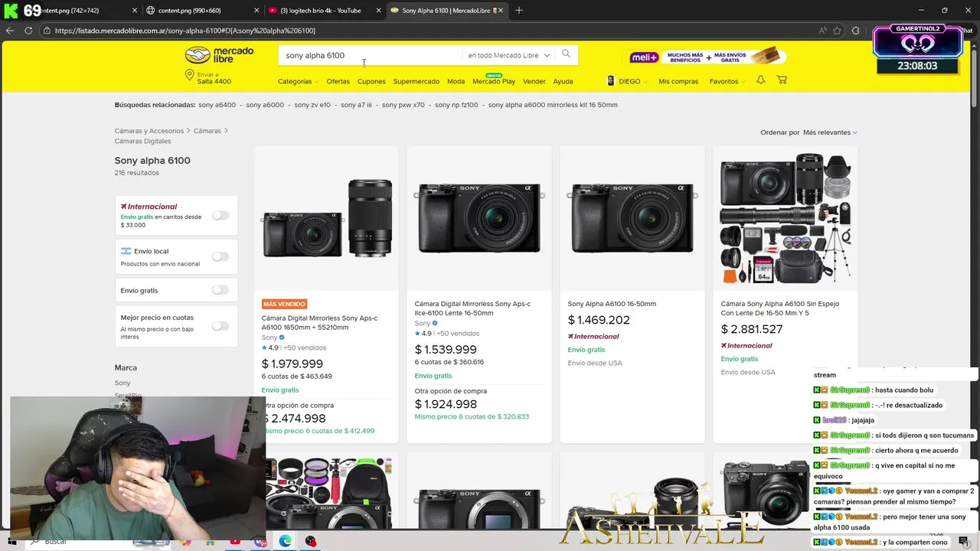
Task: Go to Cupones
Action: tap(371, 81)
